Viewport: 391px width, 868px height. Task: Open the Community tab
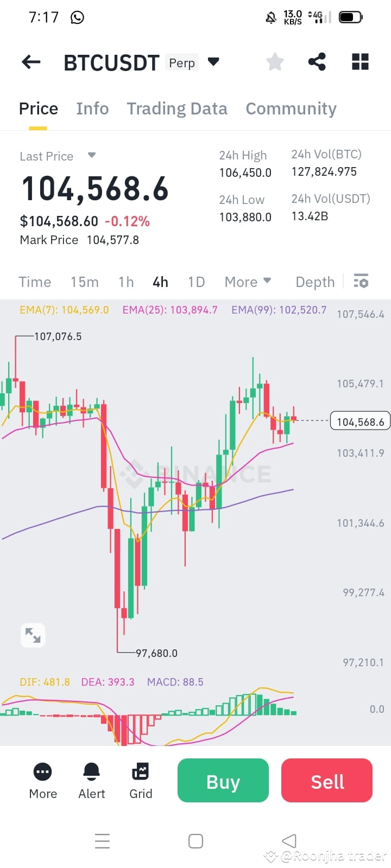pos(291,108)
